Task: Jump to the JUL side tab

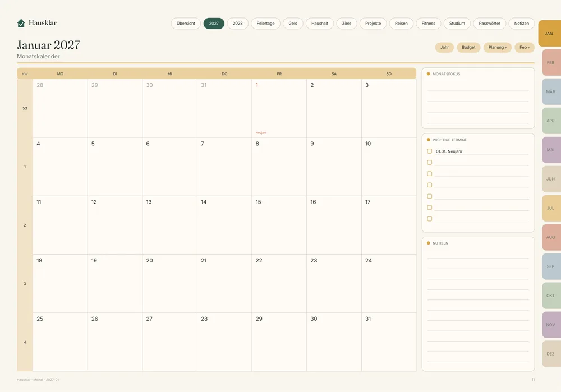Action: point(551,208)
